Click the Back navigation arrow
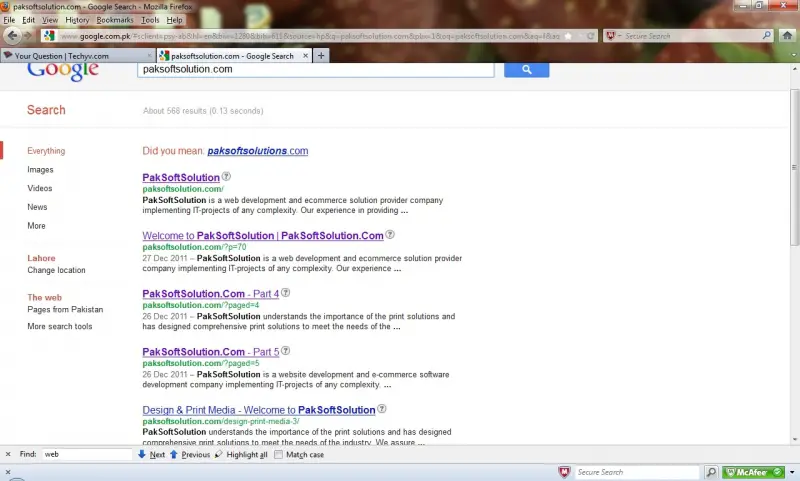This screenshot has width=800, height=481. coord(13,36)
